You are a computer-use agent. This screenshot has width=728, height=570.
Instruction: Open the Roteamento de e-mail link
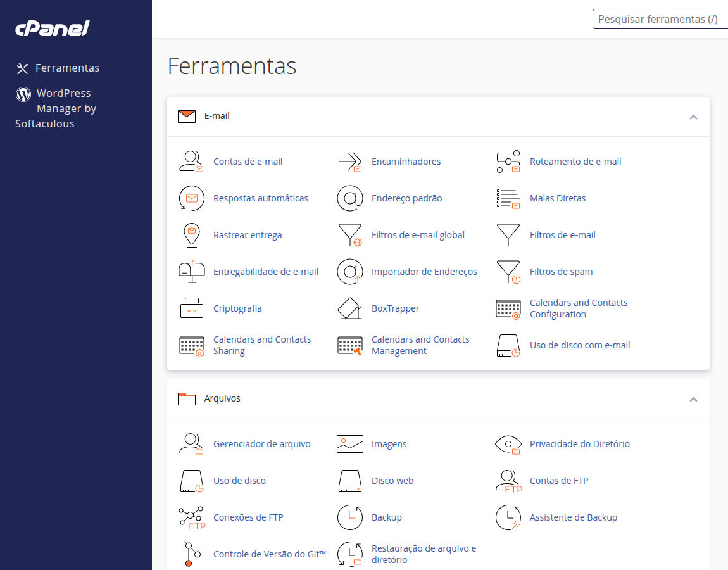pos(575,161)
